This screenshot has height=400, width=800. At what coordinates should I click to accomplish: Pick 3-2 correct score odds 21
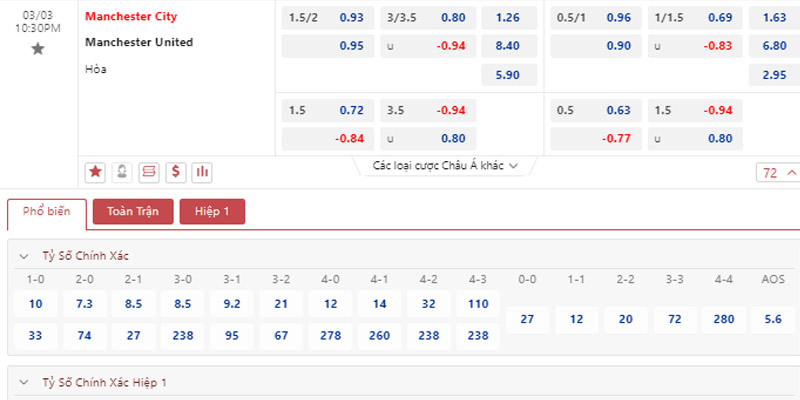coord(281,304)
